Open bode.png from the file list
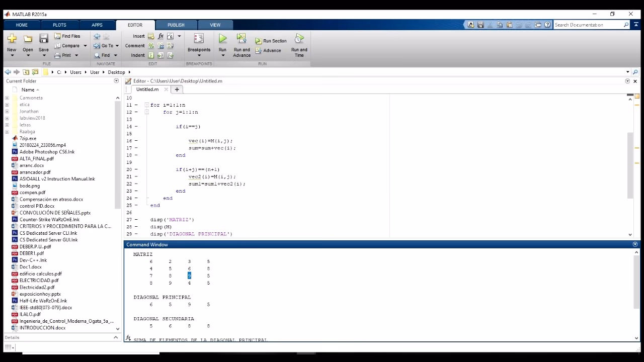 tap(29, 186)
